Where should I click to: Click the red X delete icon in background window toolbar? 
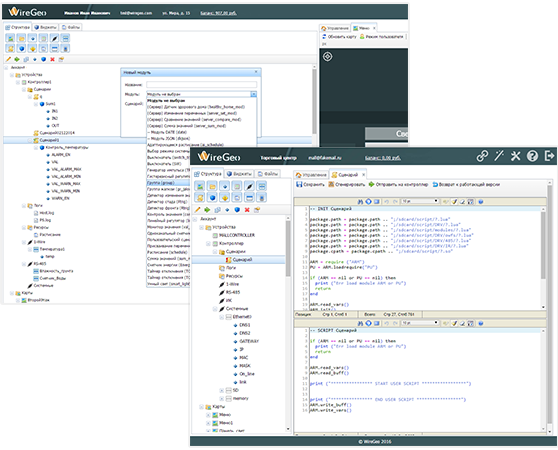click(x=52, y=59)
